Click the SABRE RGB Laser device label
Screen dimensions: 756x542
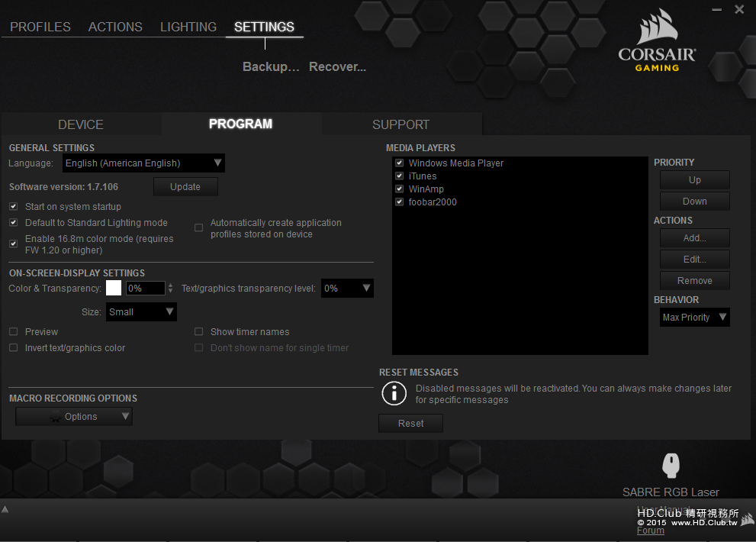tap(671, 492)
